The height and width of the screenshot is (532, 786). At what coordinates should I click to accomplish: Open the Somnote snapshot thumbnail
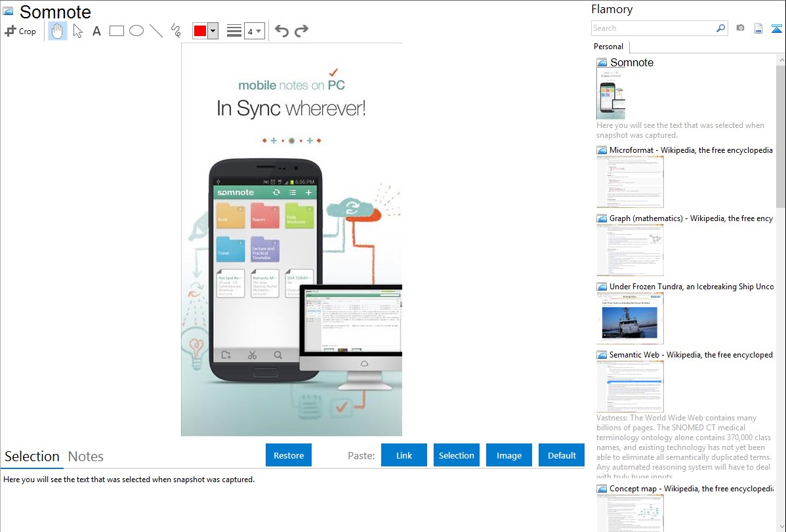point(611,94)
